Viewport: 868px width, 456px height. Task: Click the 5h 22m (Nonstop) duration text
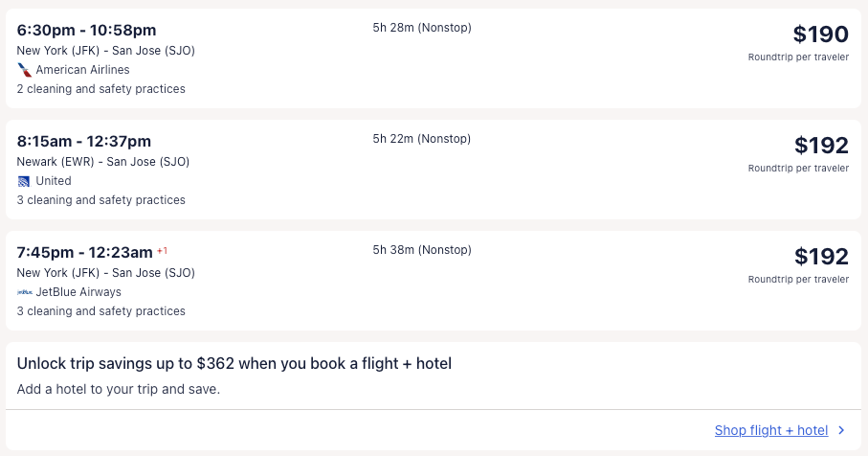pos(422,139)
